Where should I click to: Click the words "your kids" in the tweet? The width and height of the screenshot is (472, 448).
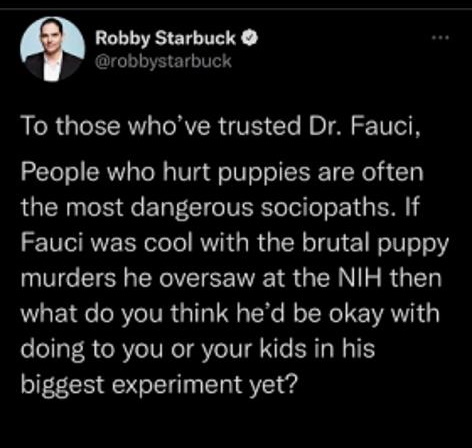point(254,350)
